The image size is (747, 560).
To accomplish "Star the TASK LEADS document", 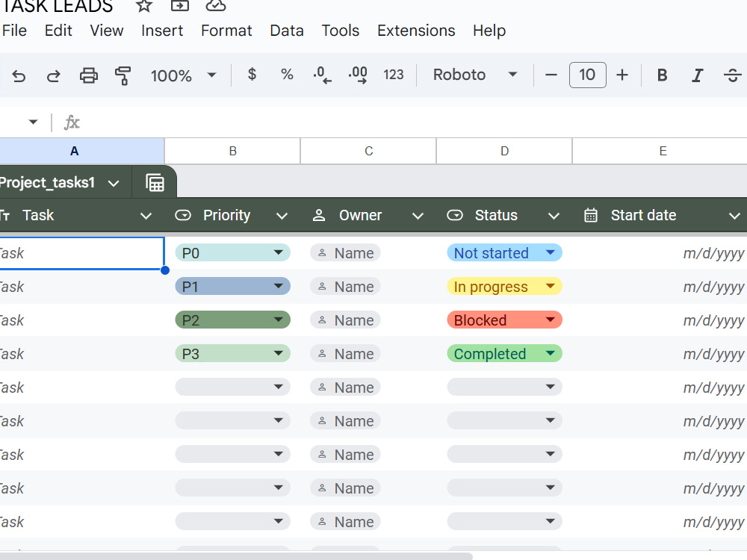I will click(143, 5).
